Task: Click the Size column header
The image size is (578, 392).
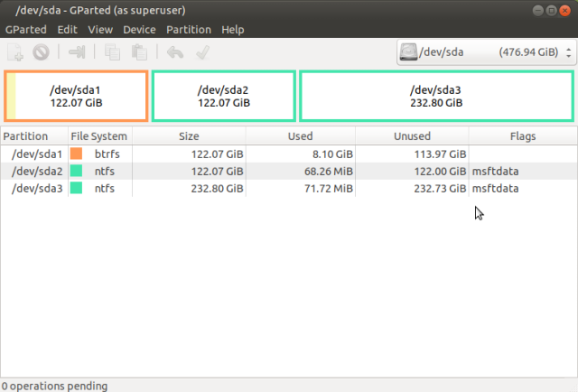Action: click(x=189, y=136)
